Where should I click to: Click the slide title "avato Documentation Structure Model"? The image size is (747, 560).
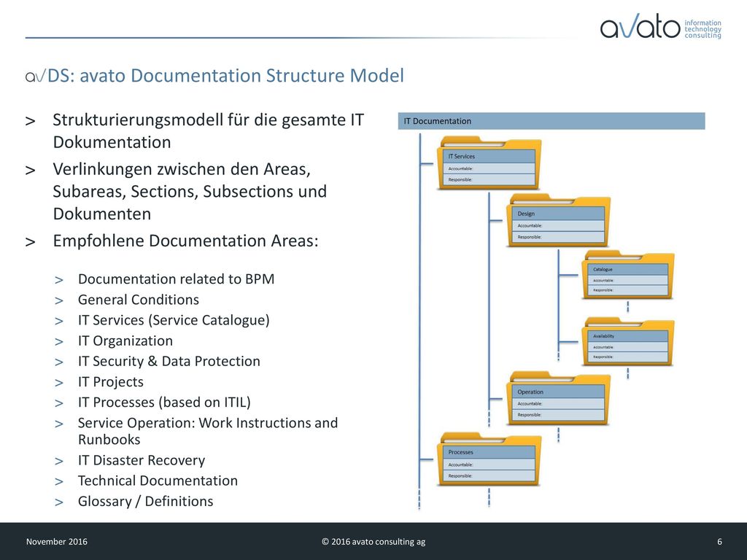[x=241, y=75]
